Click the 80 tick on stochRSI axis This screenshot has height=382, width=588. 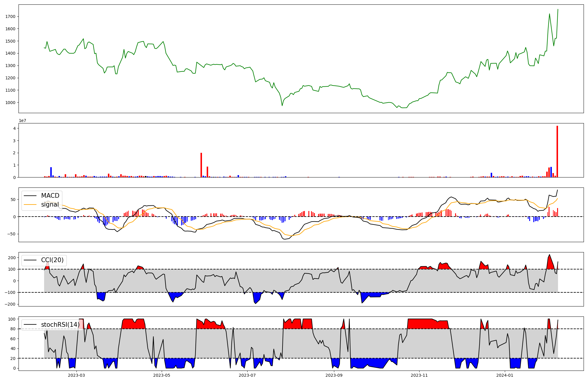point(13,329)
